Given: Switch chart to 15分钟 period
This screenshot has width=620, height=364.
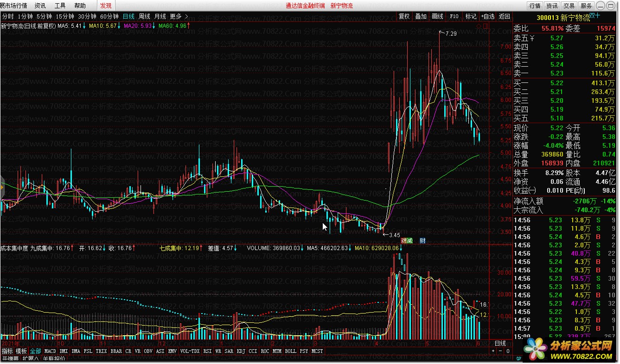Looking at the screenshot, I should (65, 16).
